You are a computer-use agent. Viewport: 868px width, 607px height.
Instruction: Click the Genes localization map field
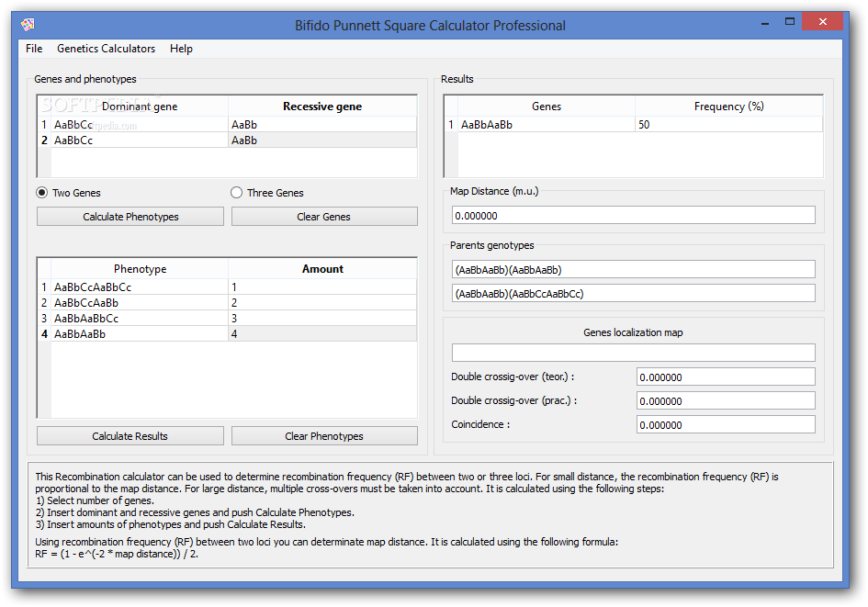[633, 353]
